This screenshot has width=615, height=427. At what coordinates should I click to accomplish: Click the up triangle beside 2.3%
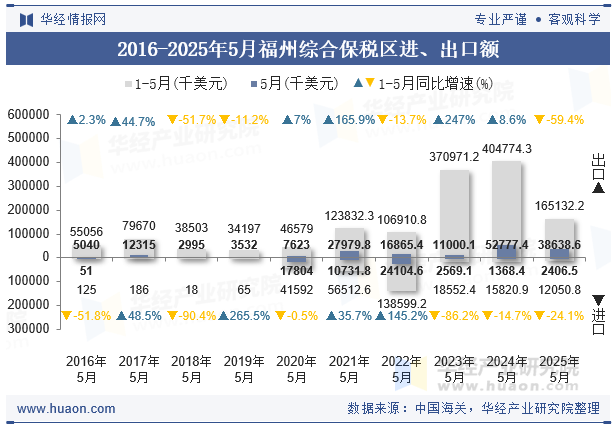pos(72,120)
